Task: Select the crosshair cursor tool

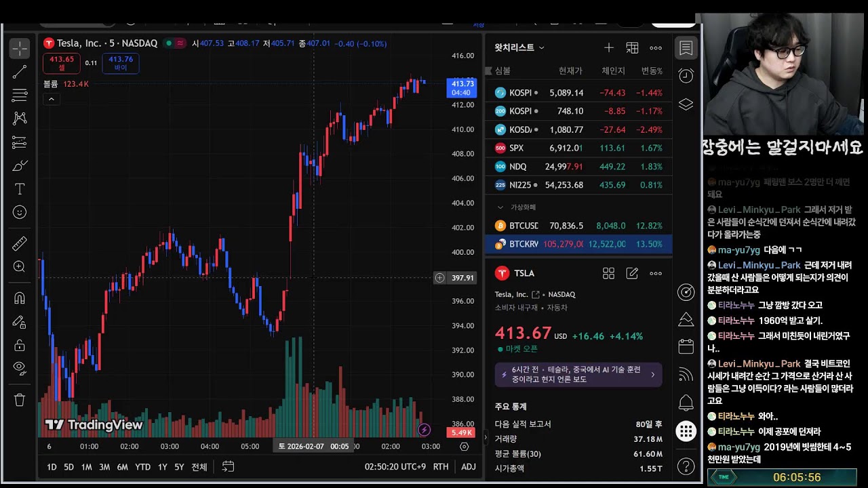Action: [20, 48]
